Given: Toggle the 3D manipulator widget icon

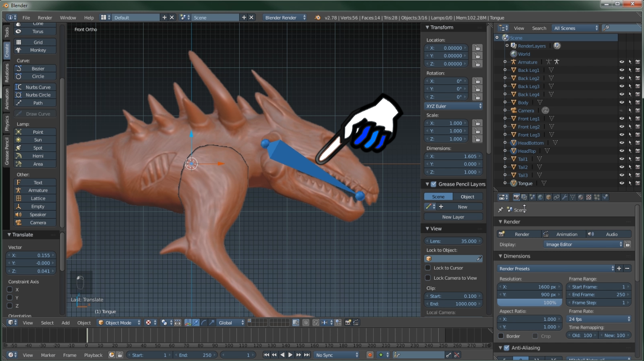Looking at the screenshot, I should click(x=188, y=323).
